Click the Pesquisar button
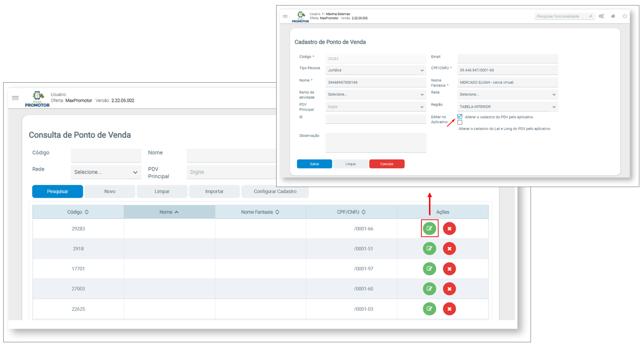Viewport: 644px width, 346px height. point(57,191)
